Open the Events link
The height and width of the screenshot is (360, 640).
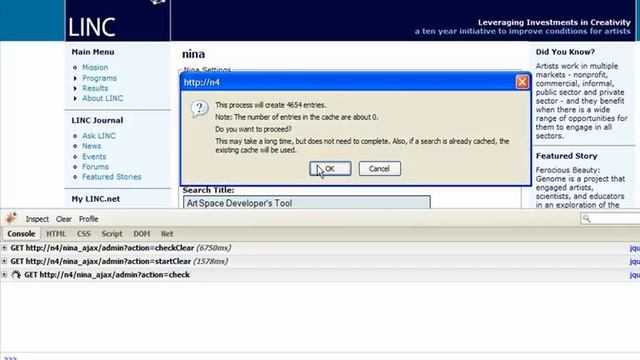pos(94,157)
